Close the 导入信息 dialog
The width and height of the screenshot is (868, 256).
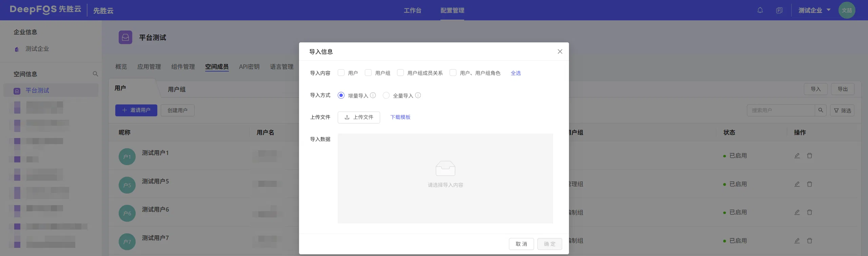coord(560,52)
